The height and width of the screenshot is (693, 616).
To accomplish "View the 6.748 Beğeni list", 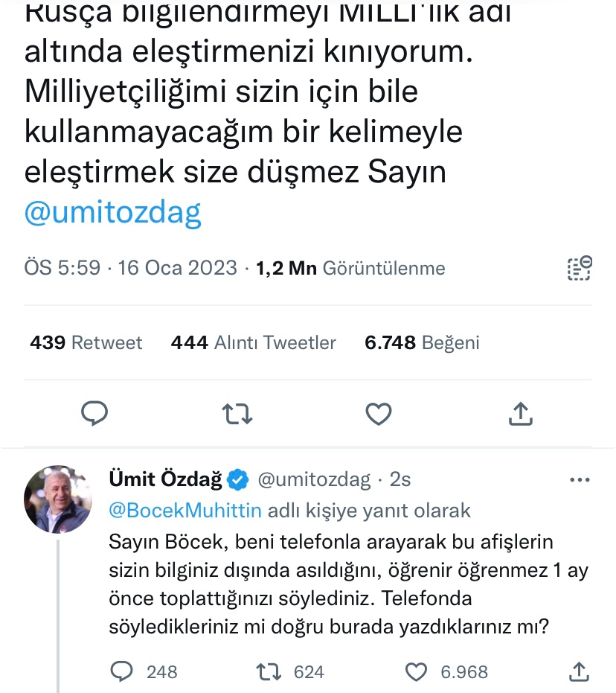I will 421,342.
